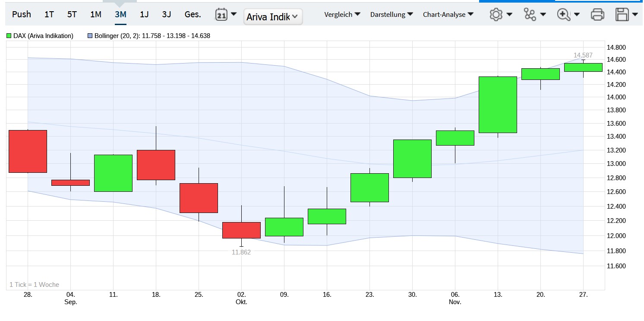The image size is (644, 321).
Task: Open the Ariva Indikation exchange dropdown
Action: (273, 17)
